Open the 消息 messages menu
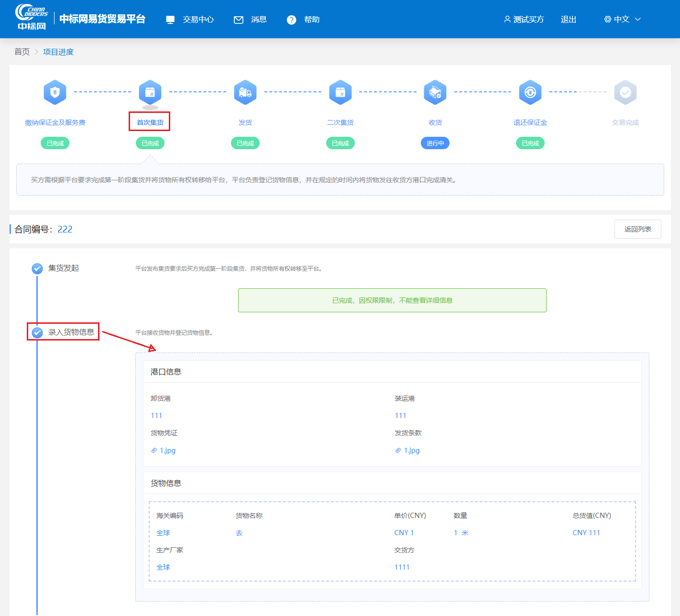The height and width of the screenshot is (616, 680). click(x=251, y=20)
